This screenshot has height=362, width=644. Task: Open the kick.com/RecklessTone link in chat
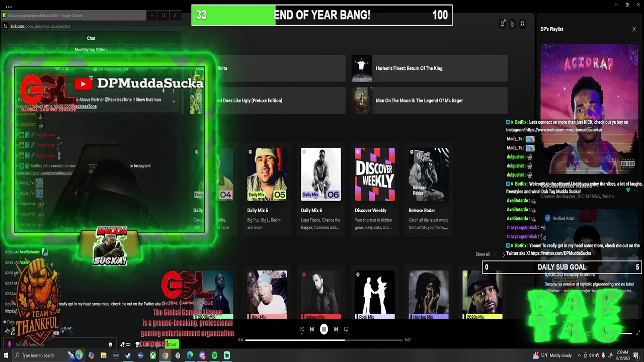tap(70, 107)
